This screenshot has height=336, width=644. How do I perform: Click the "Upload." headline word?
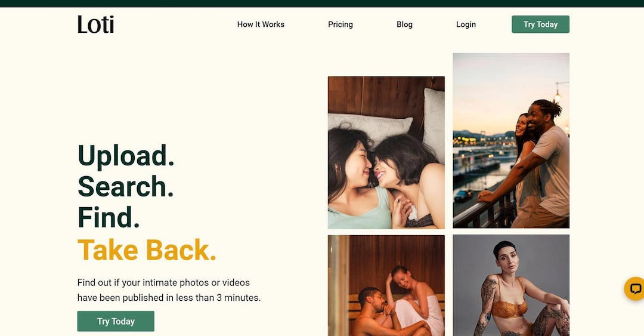point(126,155)
